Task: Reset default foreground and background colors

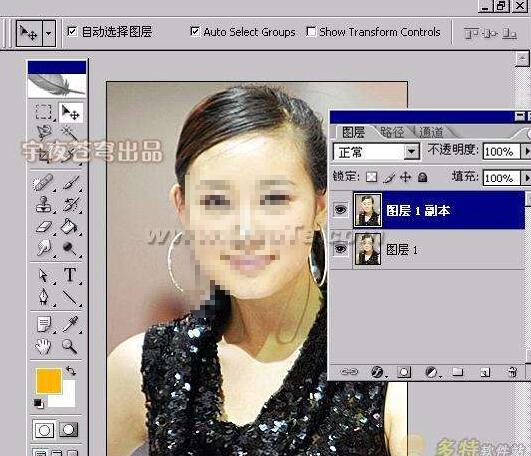Action: pyautogui.click(x=38, y=403)
